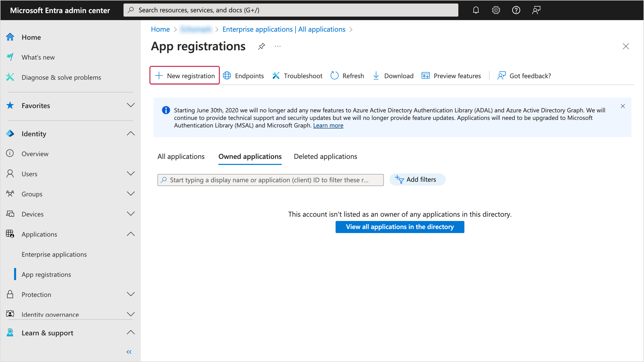Select App registrations in sidebar
The image size is (644, 362).
coord(46,274)
